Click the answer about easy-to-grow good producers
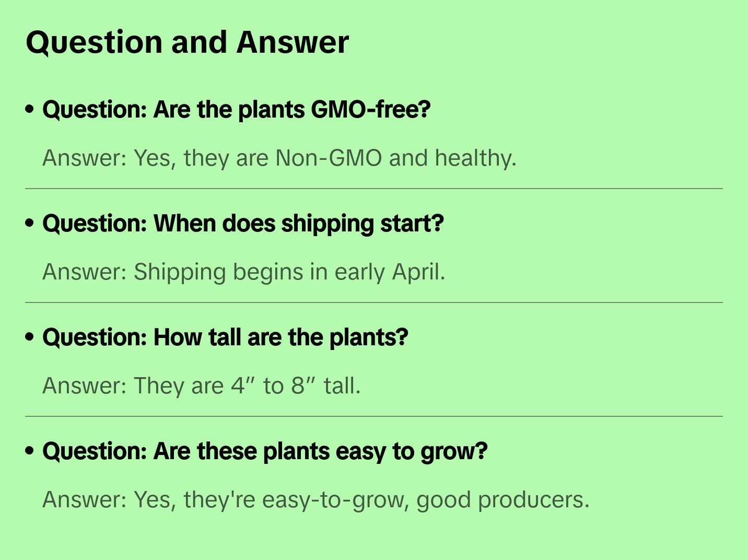This screenshot has height=560, width=748. pos(315,499)
